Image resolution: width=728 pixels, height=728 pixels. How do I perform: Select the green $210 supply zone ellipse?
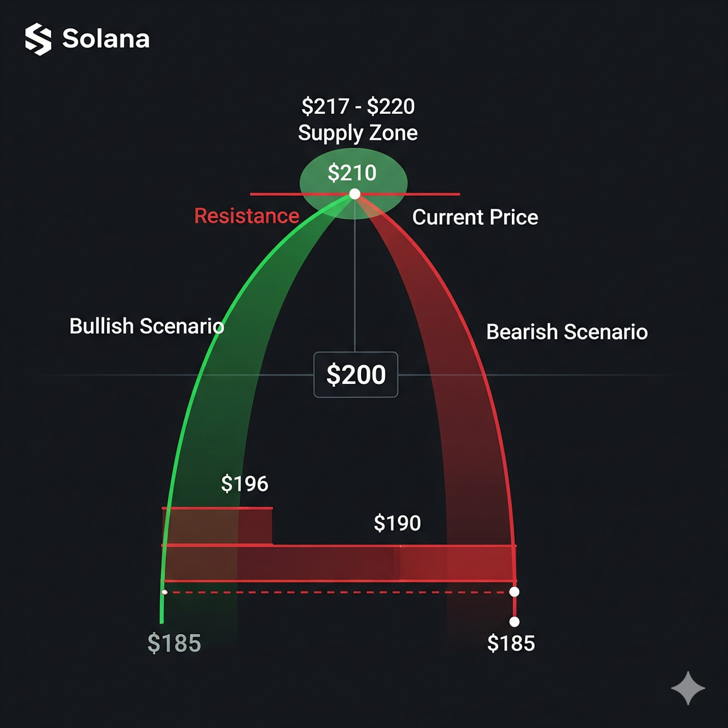coord(353,173)
